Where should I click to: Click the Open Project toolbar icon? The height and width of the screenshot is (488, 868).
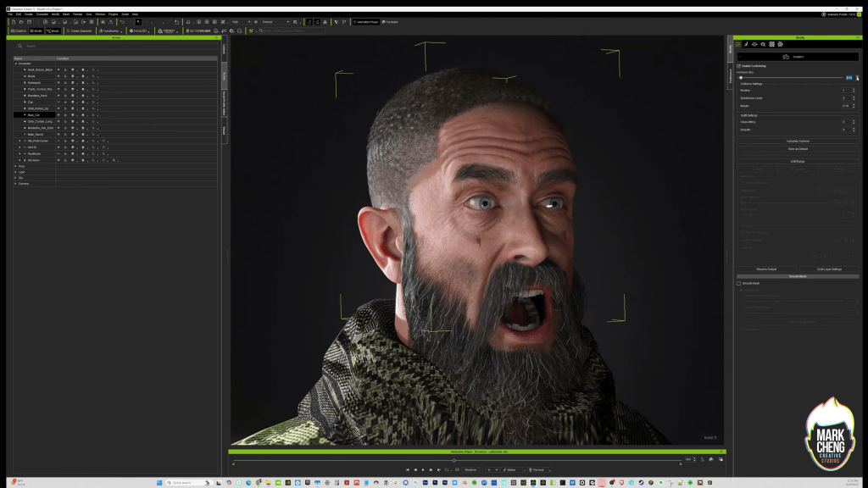(21, 22)
